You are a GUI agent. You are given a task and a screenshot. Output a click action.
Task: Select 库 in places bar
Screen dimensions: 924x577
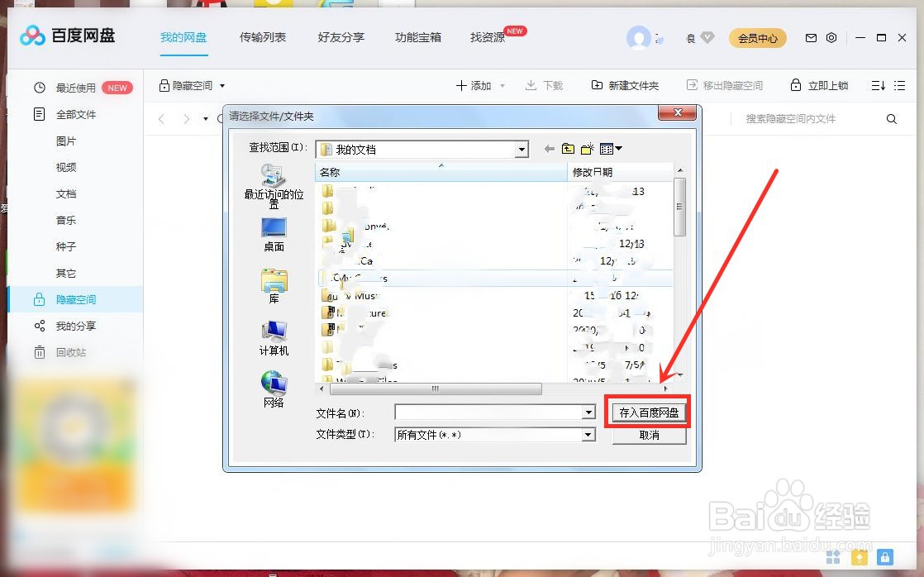pyautogui.click(x=274, y=287)
